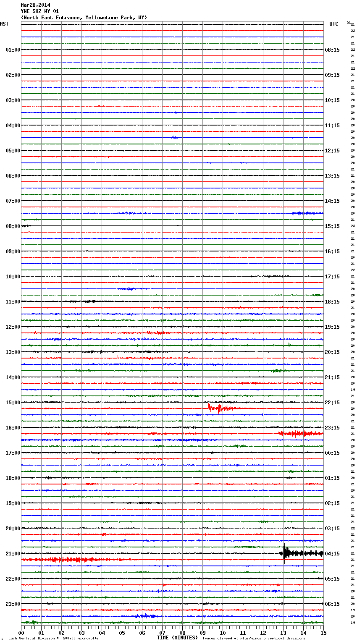Click the 22:00 MST time label
357x644 pixels.
(x=13, y=579)
